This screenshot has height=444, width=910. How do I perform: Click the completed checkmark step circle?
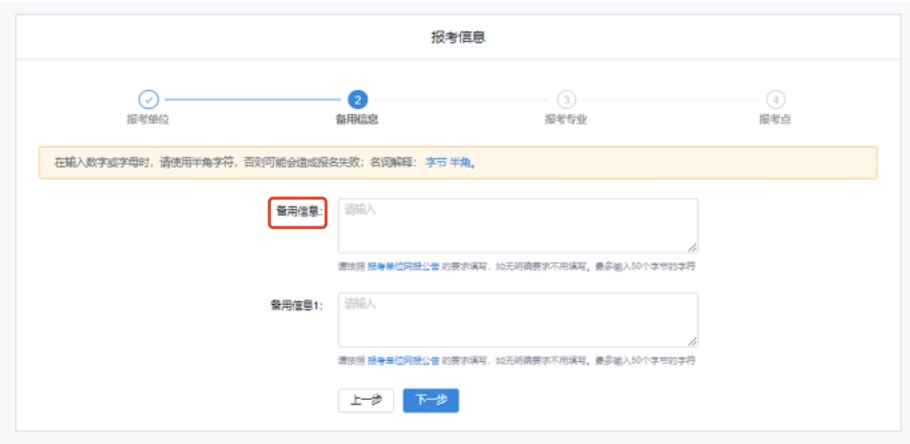[x=148, y=99]
